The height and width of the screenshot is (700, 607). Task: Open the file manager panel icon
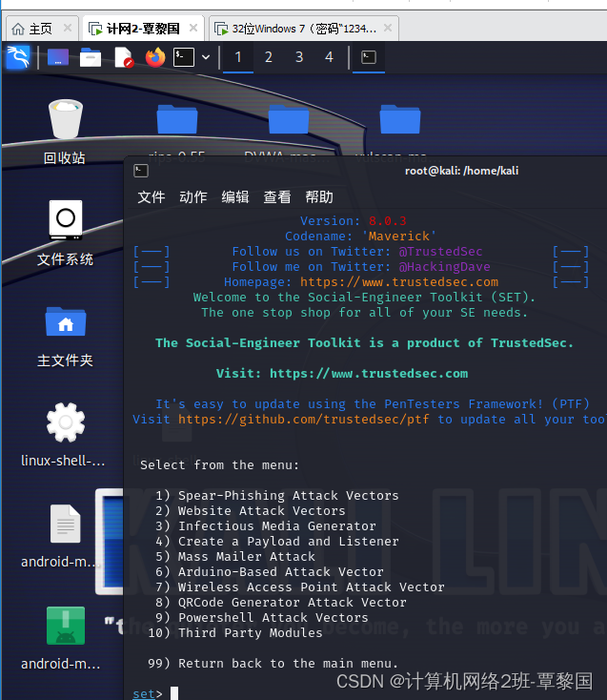point(91,57)
